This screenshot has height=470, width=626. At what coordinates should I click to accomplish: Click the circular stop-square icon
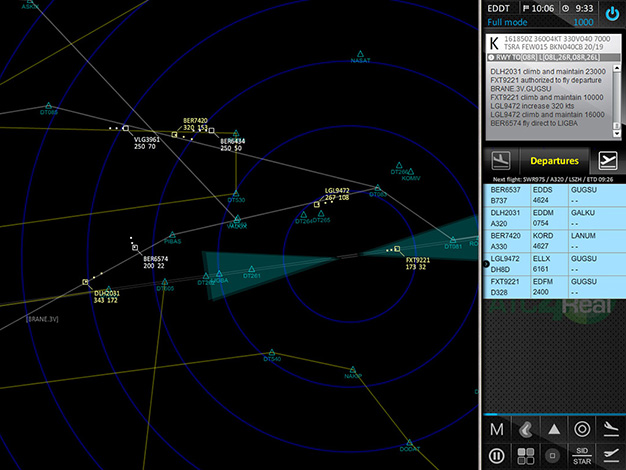tap(553, 456)
